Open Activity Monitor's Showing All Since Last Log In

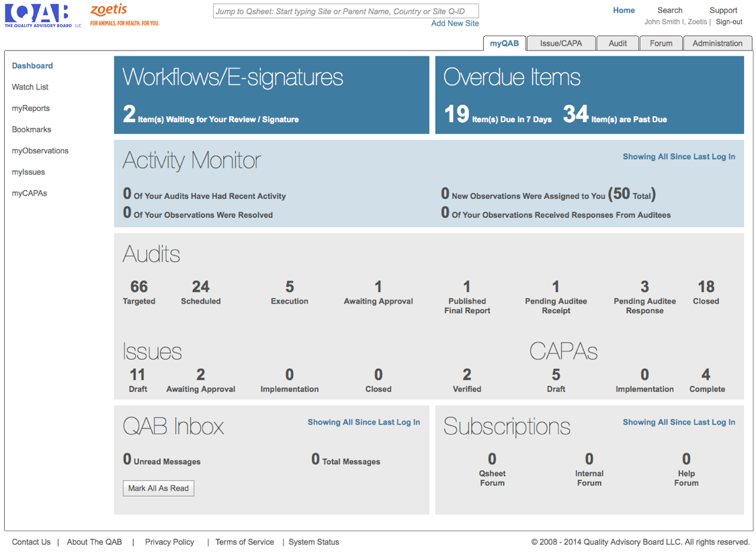pyautogui.click(x=679, y=157)
